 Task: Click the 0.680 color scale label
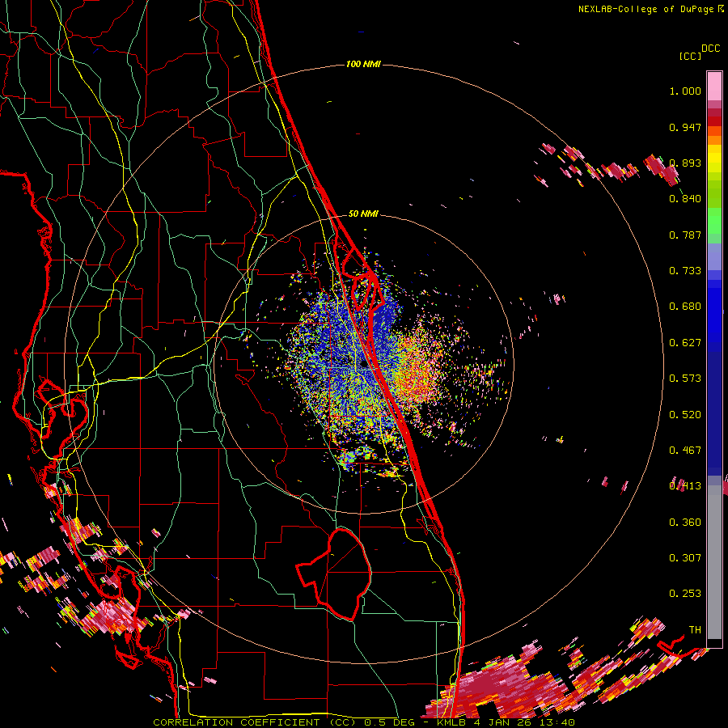point(685,307)
